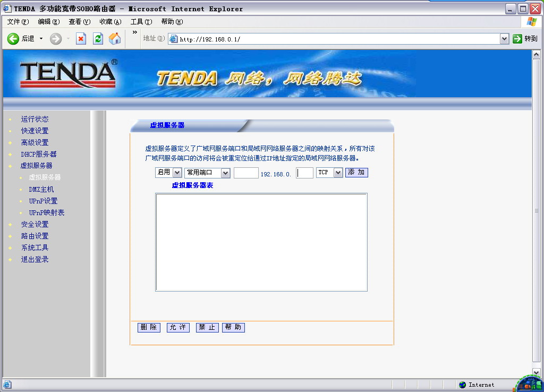Open 快速设置 in sidebar
The image size is (544, 392).
pos(35,131)
